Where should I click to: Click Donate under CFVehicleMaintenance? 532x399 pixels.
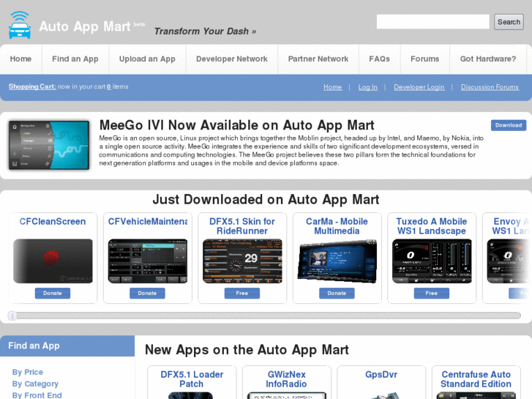(x=147, y=293)
